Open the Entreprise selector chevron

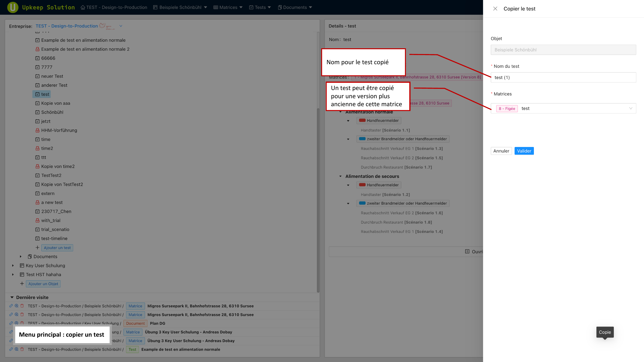point(121,26)
